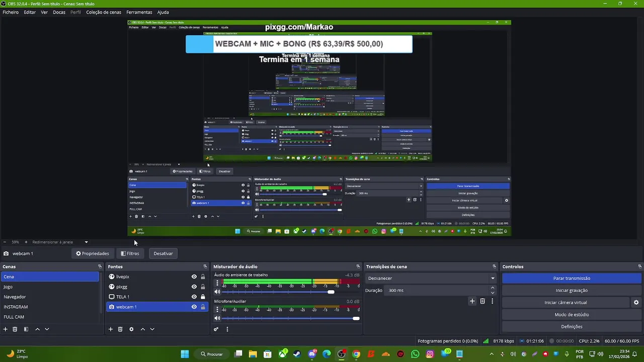Open the Desvanecer transition dropdown
This screenshot has width=644, height=362.
click(431, 278)
